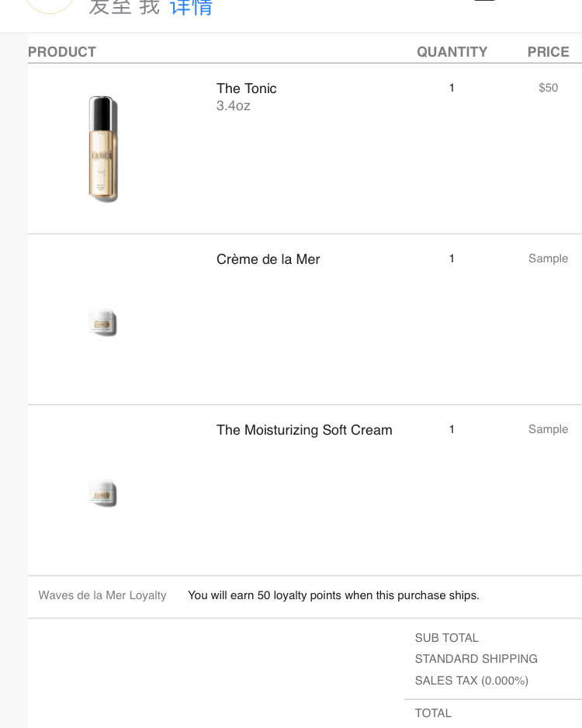This screenshot has width=582, height=728.
Task: Click the STANDARD SHIPPING label
Action: (x=476, y=659)
